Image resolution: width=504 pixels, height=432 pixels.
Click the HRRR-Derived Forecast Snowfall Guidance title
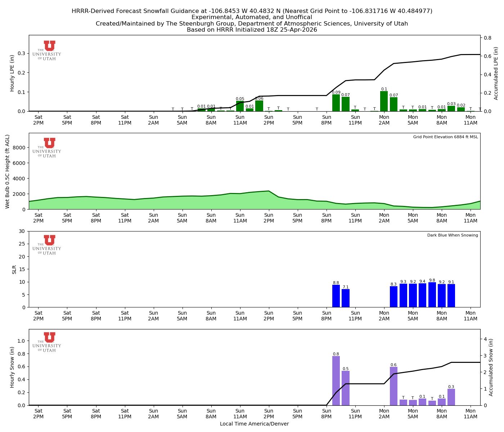tap(252, 11)
